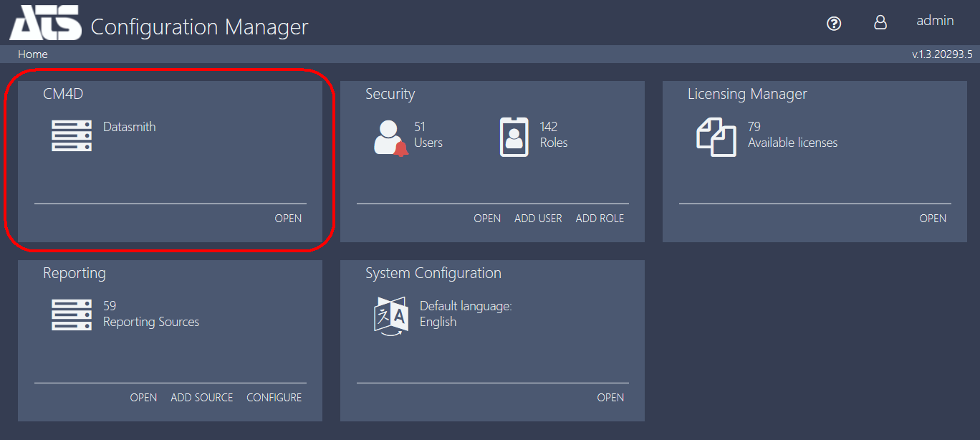980x440 pixels.
Task: Click the Reporting Sources server icon
Action: [72, 315]
